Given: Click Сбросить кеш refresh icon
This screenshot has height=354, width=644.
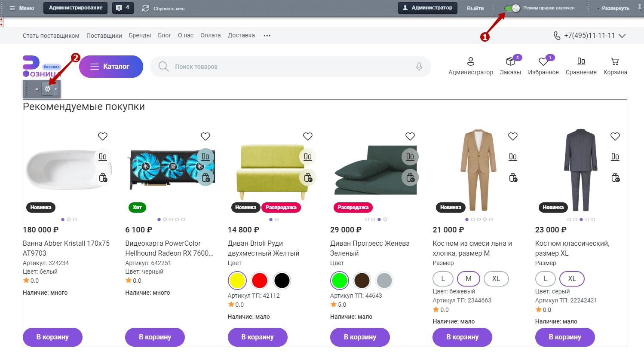Looking at the screenshot, I should pyautogui.click(x=146, y=8).
